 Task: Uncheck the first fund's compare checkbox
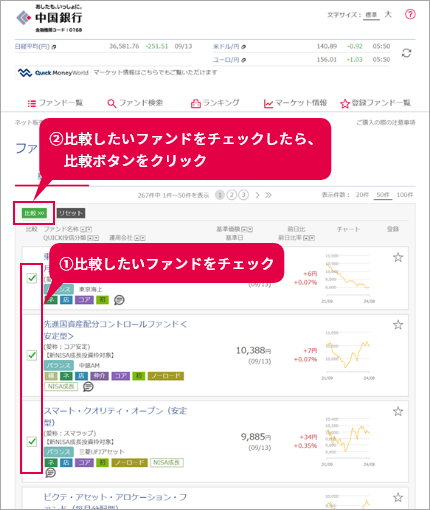[x=32, y=278]
